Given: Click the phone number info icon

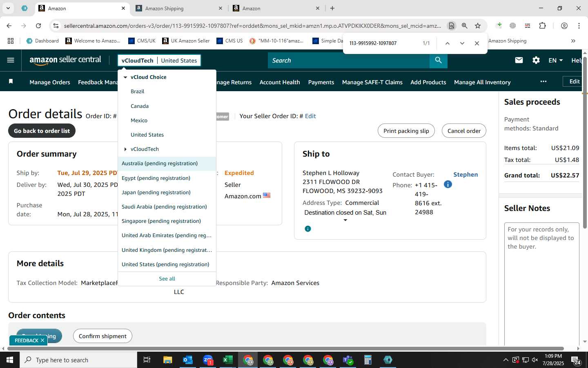Looking at the screenshot, I should pyautogui.click(x=448, y=184).
